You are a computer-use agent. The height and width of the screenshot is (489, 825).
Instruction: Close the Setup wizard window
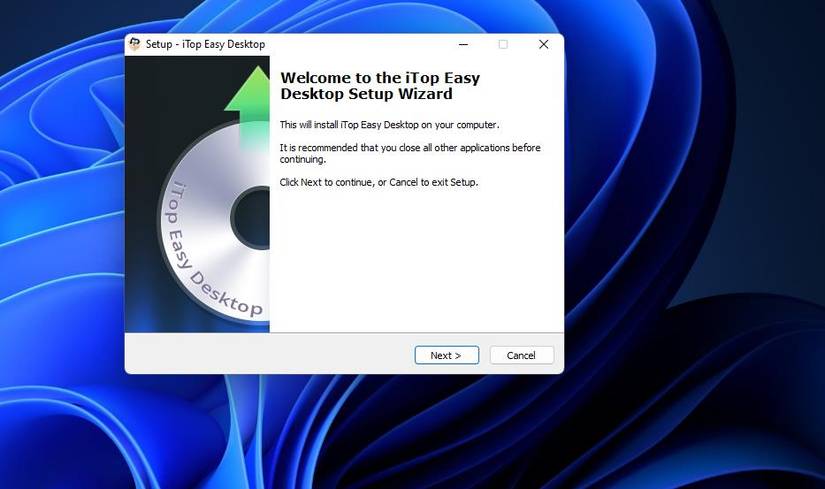[544, 44]
